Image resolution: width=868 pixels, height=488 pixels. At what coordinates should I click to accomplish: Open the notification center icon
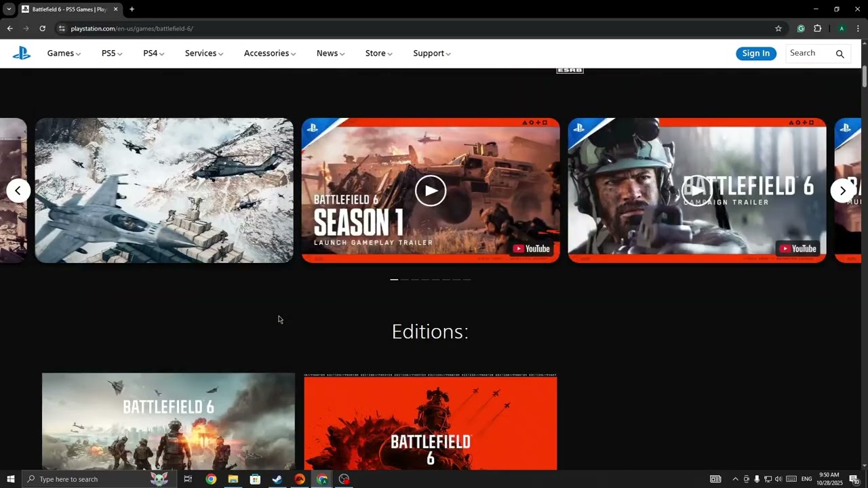854,479
